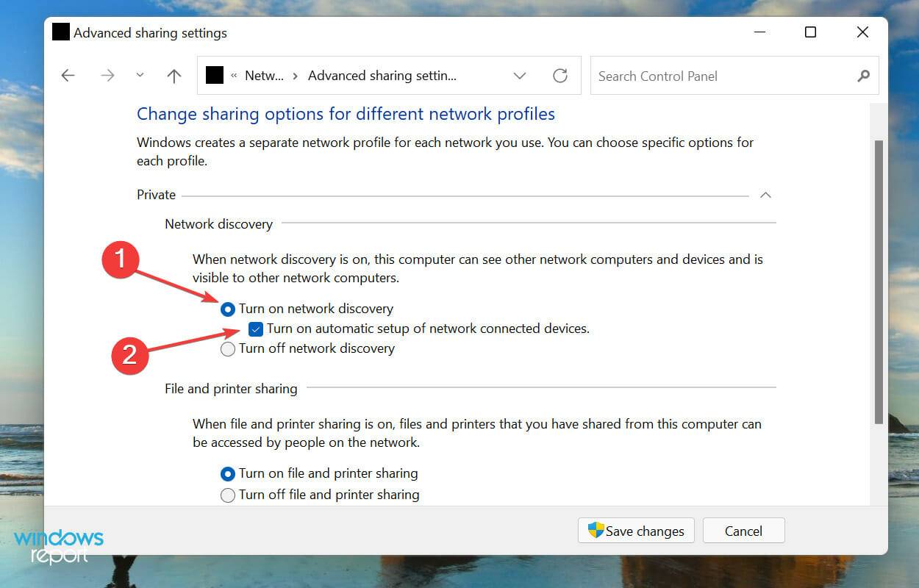Click the Advanced sharing settings window icon
This screenshot has height=588, width=919.
(60, 32)
